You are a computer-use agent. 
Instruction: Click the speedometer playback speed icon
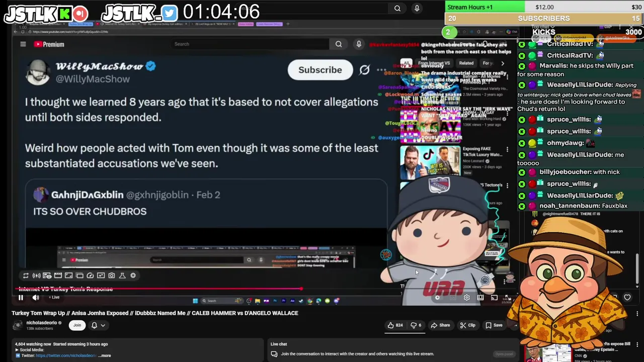coord(90,276)
